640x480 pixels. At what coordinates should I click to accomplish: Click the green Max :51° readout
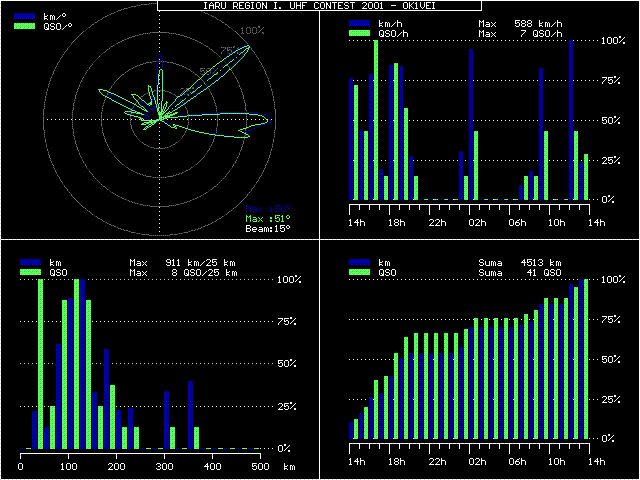(268, 218)
